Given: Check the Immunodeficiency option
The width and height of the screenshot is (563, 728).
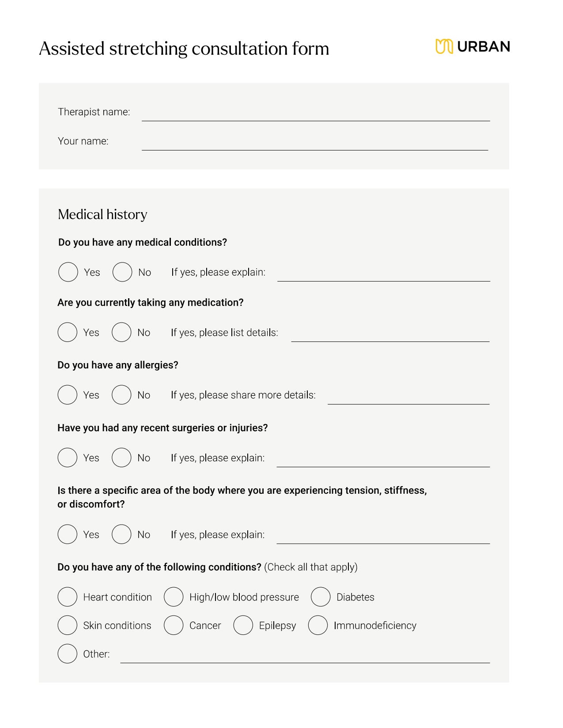Looking at the screenshot, I should click(318, 625).
